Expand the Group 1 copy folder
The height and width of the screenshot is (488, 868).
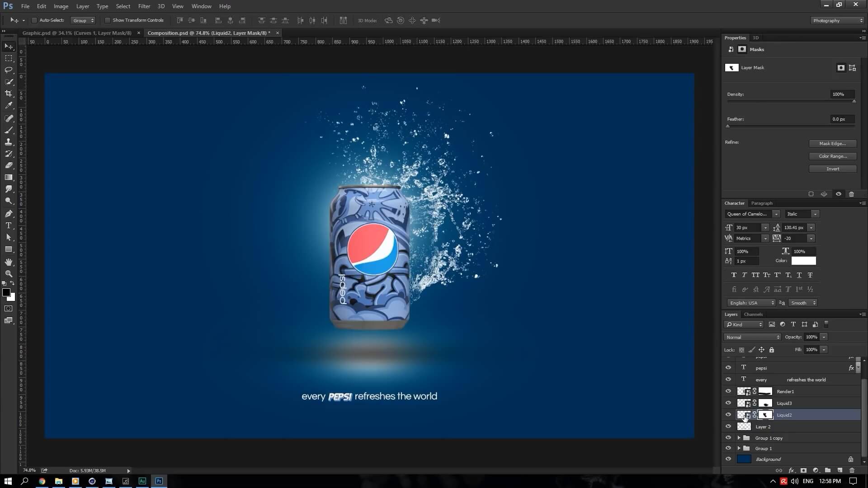pos(739,438)
